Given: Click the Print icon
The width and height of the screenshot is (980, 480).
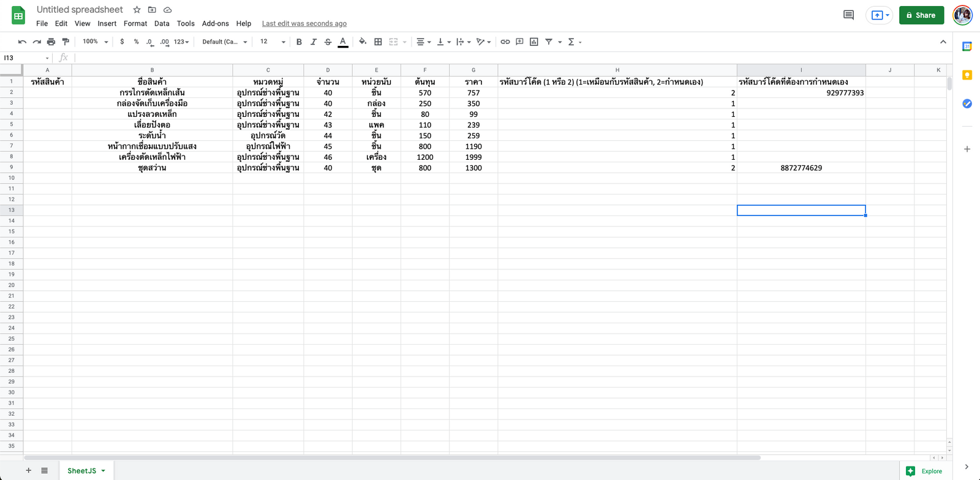Looking at the screenshot, I should pyautogui.click(x=51, y=42).
